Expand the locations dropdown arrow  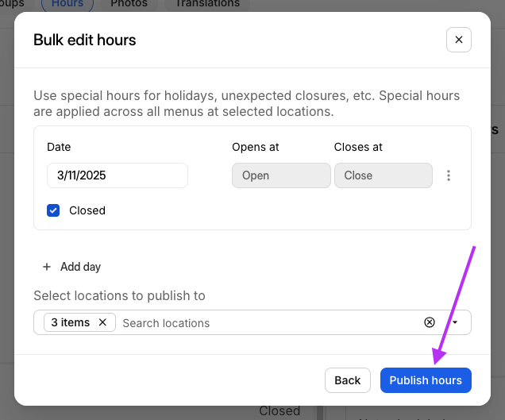(456, 322)
